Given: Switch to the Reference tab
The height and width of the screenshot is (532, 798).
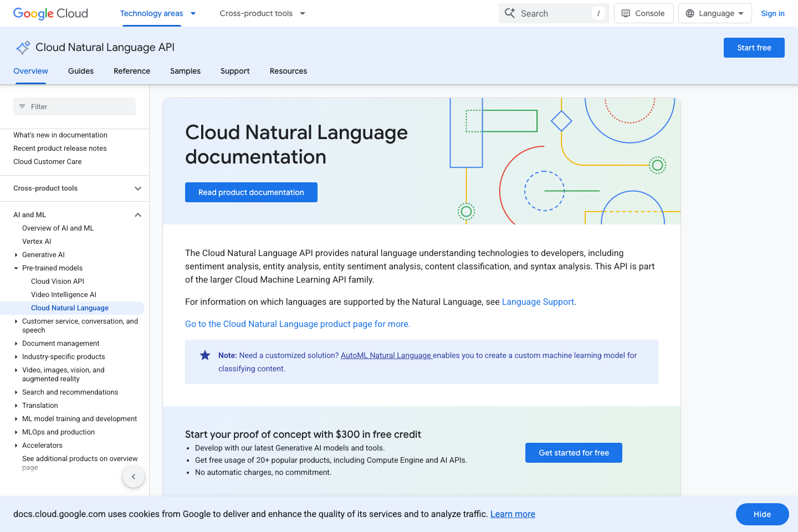Looking at the screenshot, I should pos(131,71).
